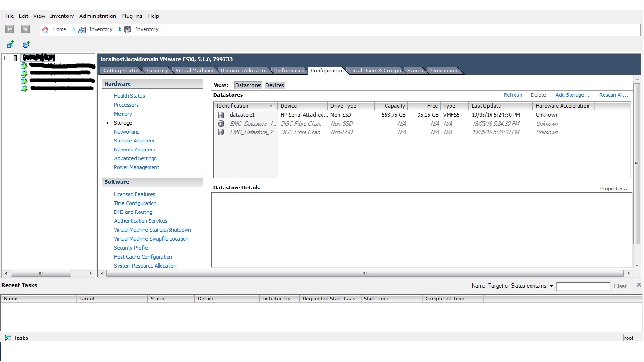Image resolution: width=644 pixels, height=362 pixels.
Task: Collapse the inventory tree root node
Action: (x=6, y=57)
